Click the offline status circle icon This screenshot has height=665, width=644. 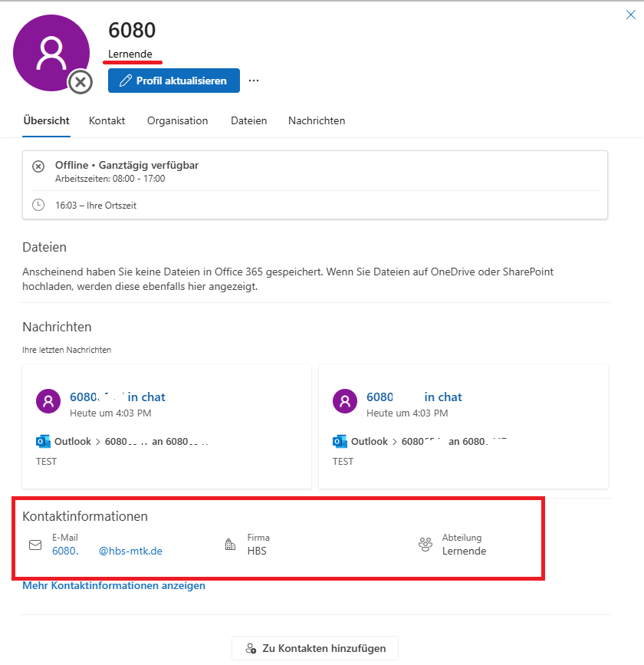tap(38, 166)
